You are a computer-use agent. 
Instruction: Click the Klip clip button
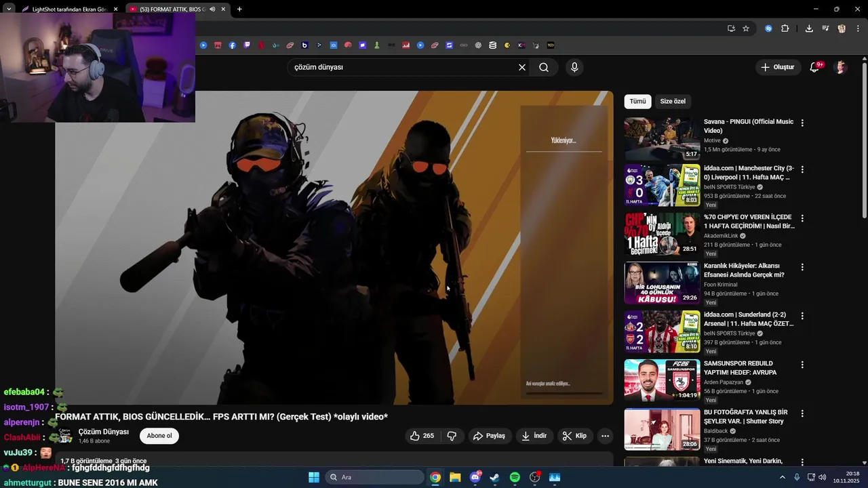pos(574,436)
